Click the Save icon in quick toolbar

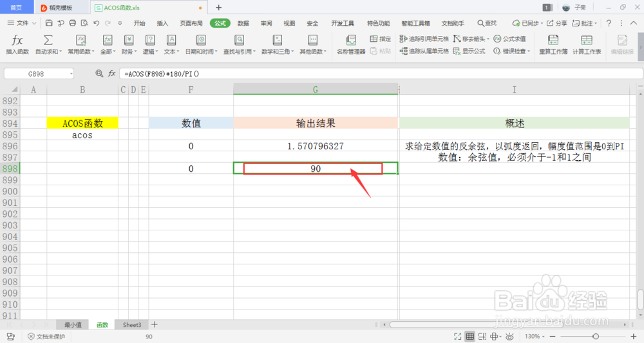pos(49,23)
